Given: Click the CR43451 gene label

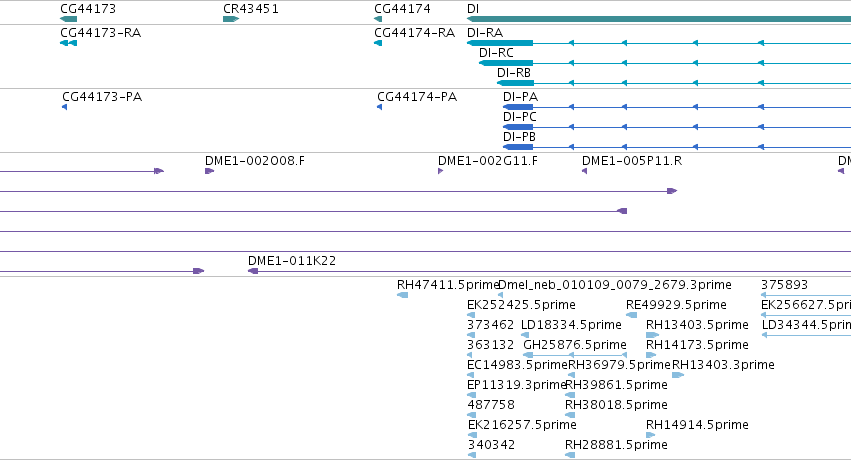Looking at the screenshot, I should pos(251,9).
